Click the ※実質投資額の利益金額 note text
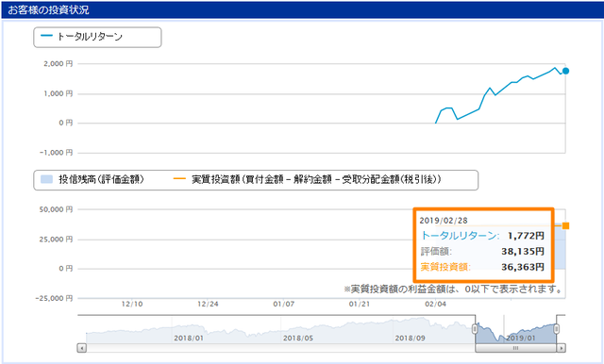 (x=453, y=289)
